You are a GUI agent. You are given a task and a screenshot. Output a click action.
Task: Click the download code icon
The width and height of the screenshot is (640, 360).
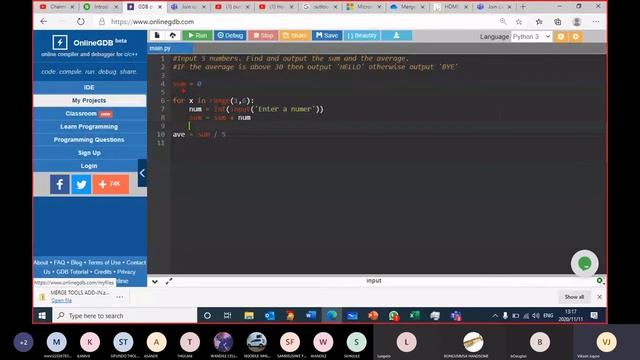[396, 36]
